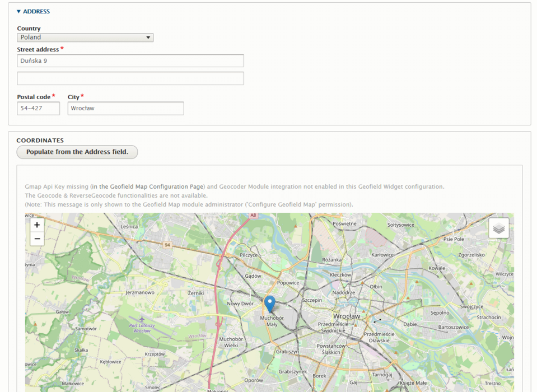The image size is (537, 392).
Task: Select the Postal code field showing 54-427
Action: click(x=38, y=108)
